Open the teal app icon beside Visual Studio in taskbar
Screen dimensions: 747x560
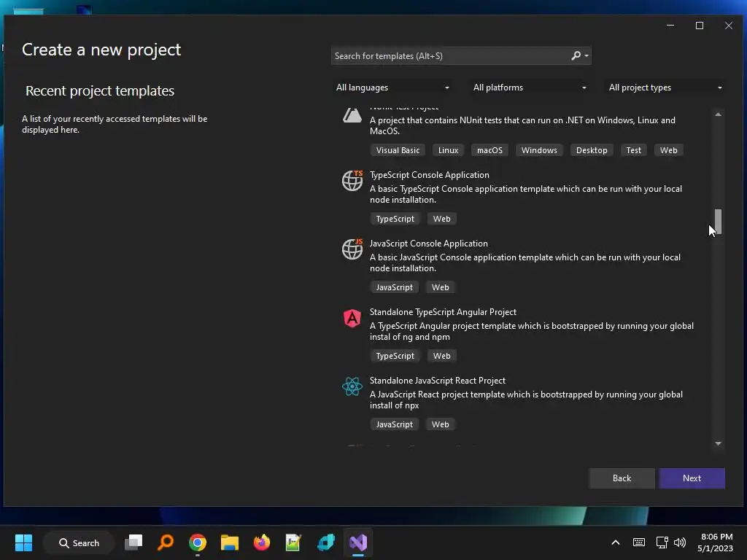coord(326,542)
